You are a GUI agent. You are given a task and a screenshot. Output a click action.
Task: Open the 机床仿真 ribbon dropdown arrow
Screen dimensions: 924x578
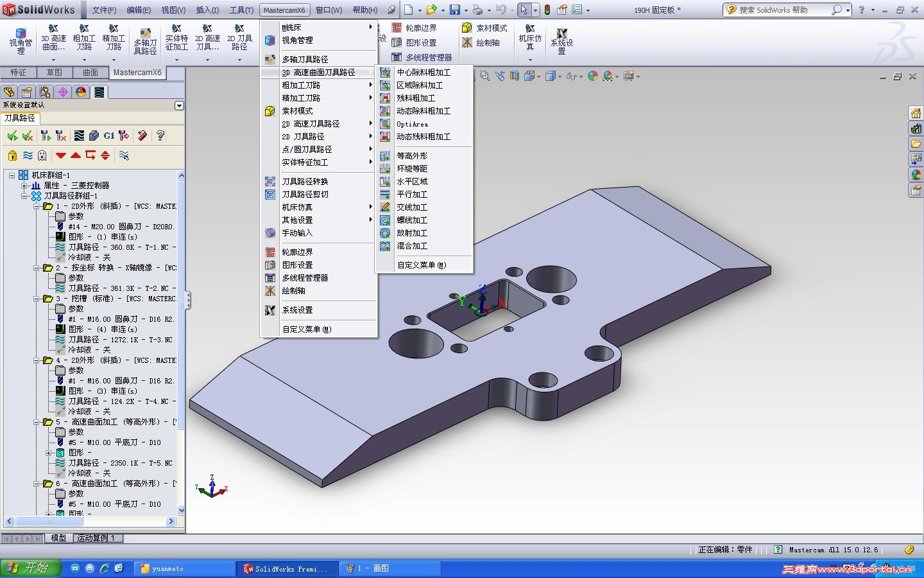(x=530, y=60)
